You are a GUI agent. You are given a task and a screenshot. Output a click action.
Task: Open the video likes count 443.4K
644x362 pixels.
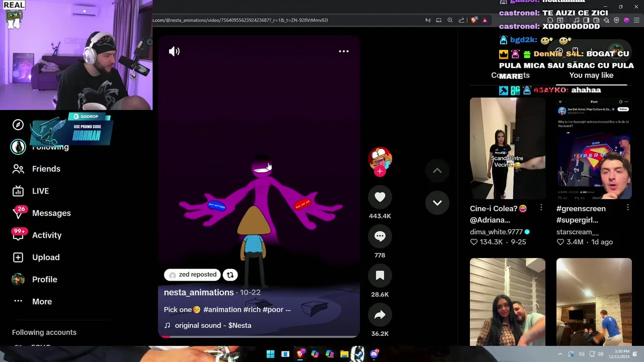coord(380,216)
